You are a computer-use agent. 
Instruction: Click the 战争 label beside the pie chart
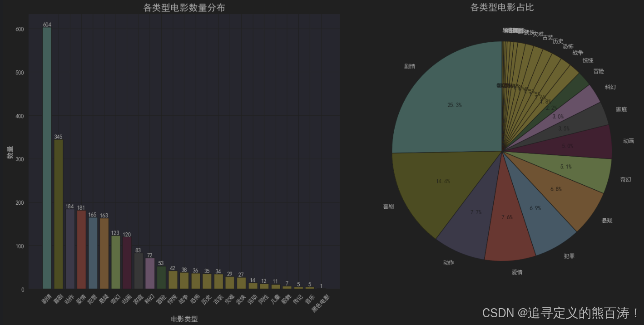pyautogui.click(x=578, y=53)
